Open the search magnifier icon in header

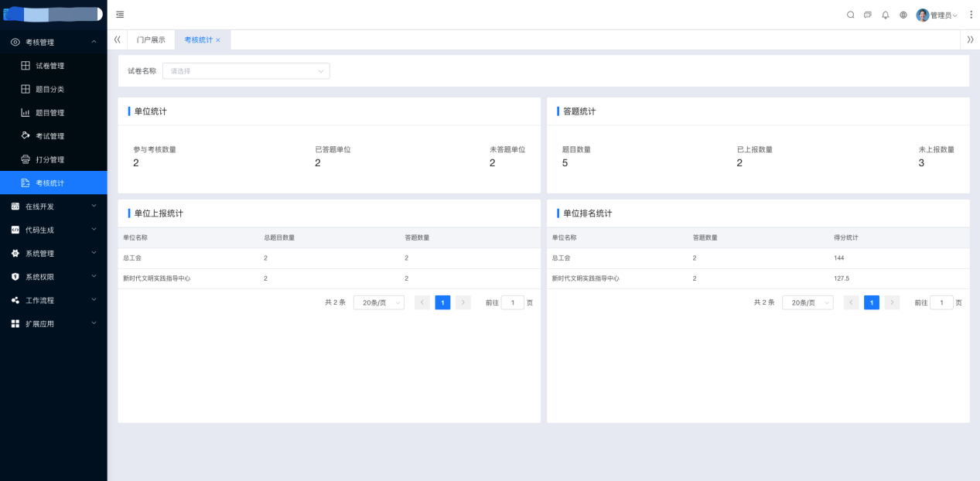(x=851, y=15)
